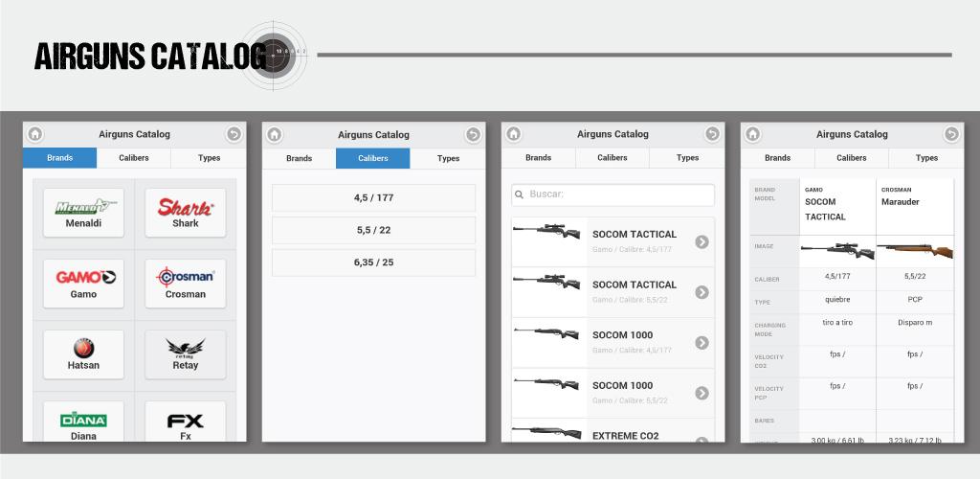
Task: Open the Diana brand card
Action: pos(84,422)
